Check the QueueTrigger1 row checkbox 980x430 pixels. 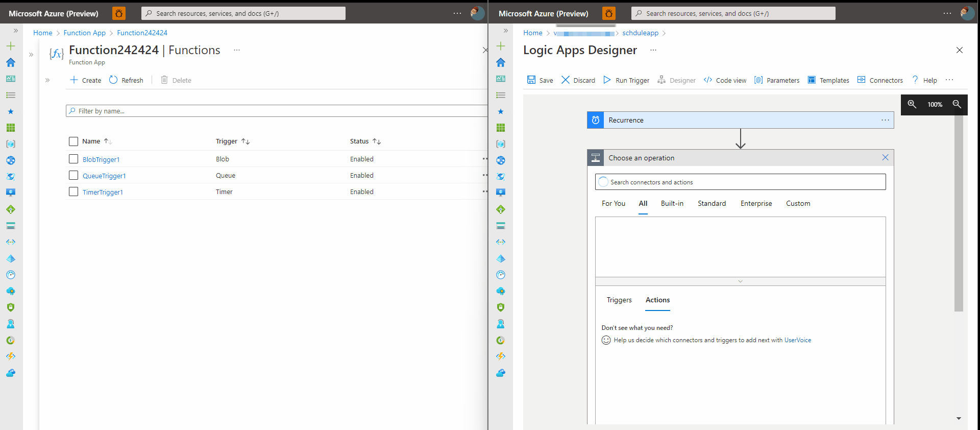click(73, 176)
